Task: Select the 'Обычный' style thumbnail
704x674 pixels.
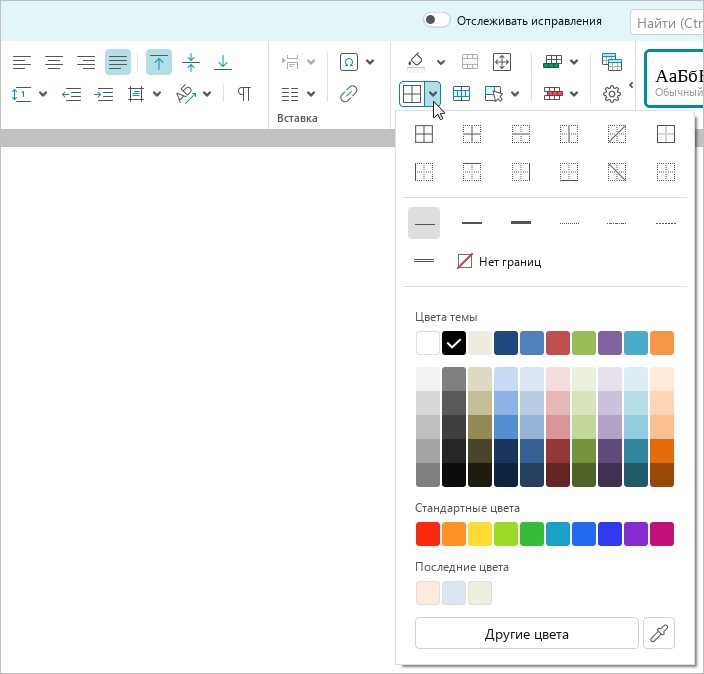Action: pyautogui.click(x=674, y=79)
